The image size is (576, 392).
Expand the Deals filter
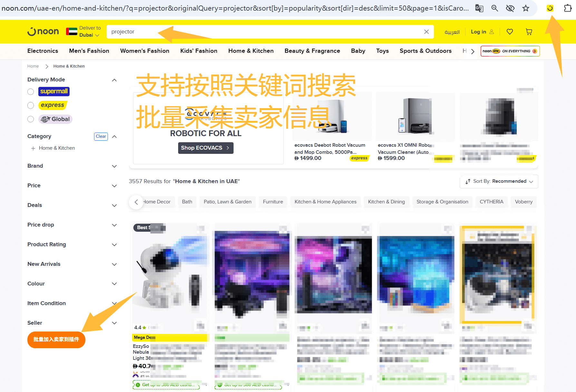click(x=114, y=205)
